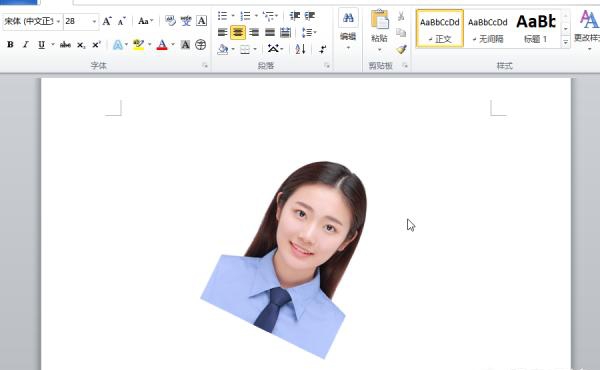Image resolution: width=600 pixels, height=370 pixels.
Task: Apply paragraph Shading fill color
Action: tap(223, 49)
